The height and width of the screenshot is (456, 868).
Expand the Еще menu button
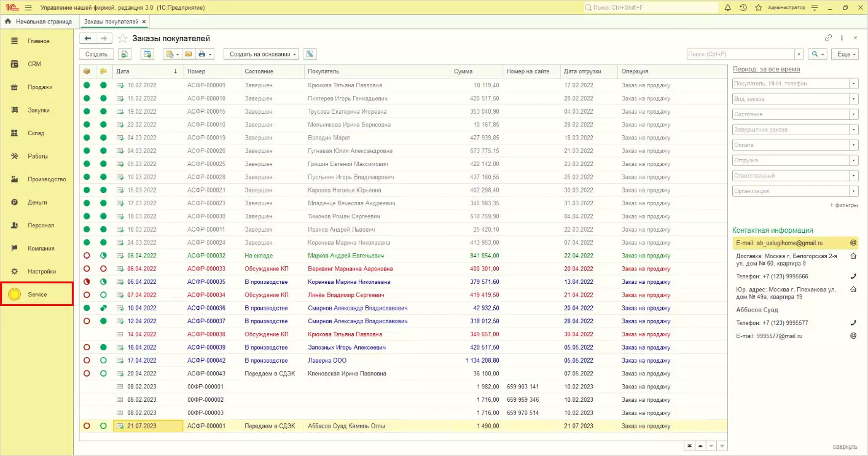coord(844,54)
